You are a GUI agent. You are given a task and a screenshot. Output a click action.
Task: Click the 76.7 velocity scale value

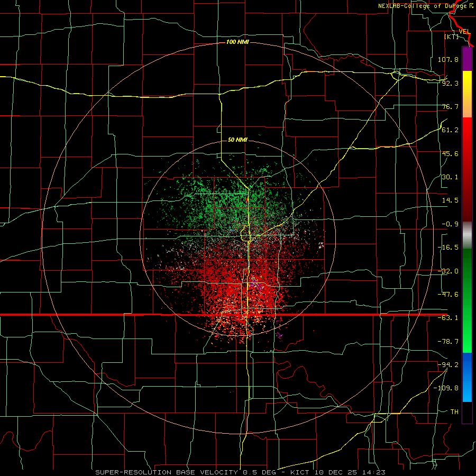(x=450, y=106)
